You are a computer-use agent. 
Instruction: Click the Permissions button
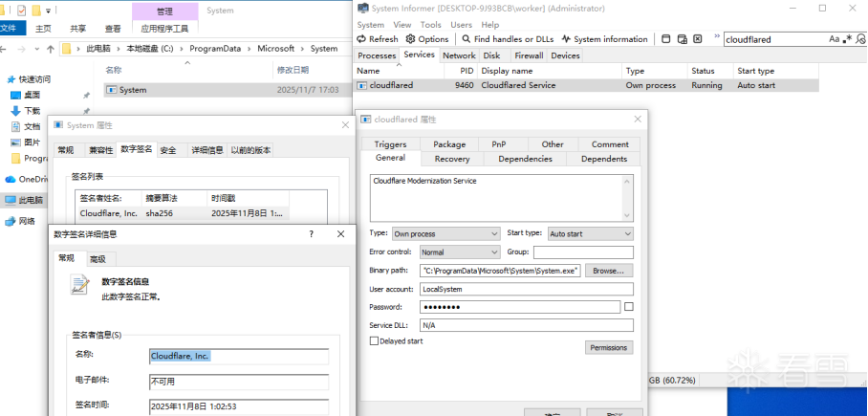[609, 347]
